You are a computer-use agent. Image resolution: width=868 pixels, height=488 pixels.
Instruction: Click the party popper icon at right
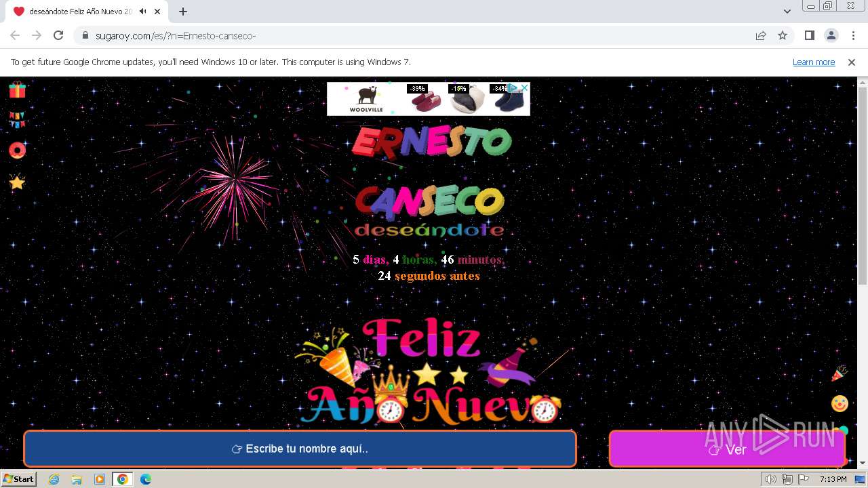point(840,373)
